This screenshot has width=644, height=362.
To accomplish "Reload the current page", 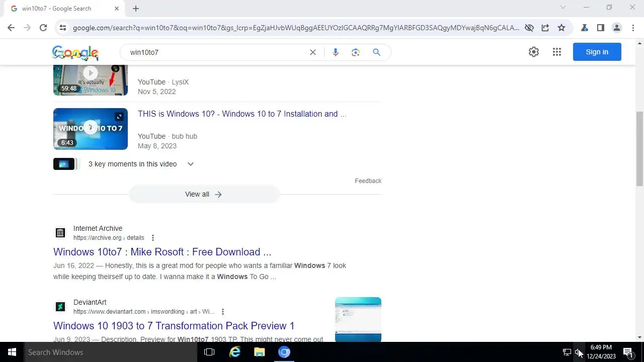I will click(x=43, y=28).
